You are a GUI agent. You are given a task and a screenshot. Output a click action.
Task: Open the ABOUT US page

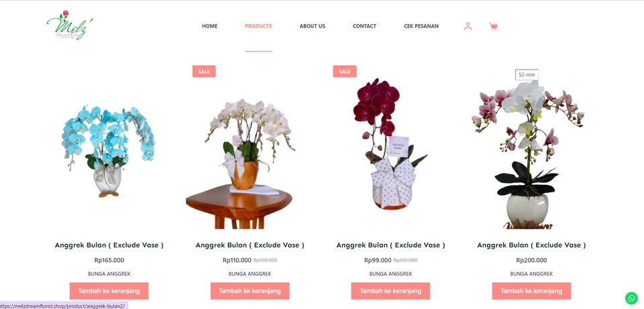point(312,26)
